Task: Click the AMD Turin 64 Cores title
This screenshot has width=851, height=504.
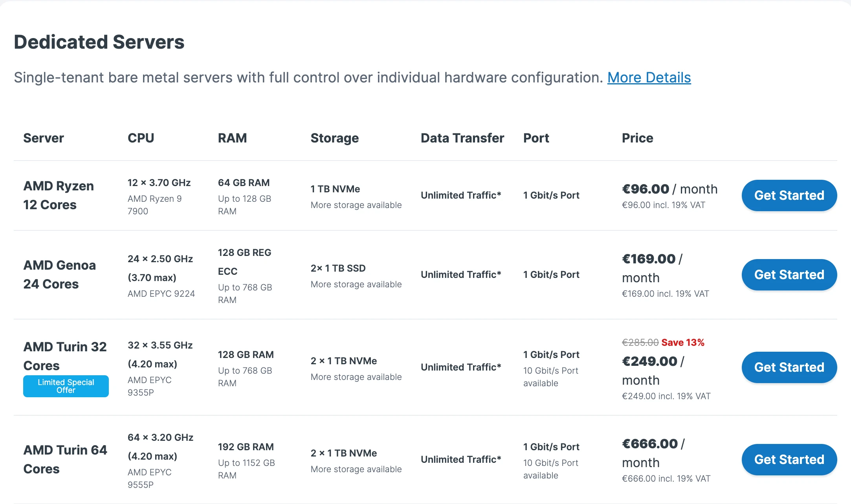Action: click(x=65, y=459)
